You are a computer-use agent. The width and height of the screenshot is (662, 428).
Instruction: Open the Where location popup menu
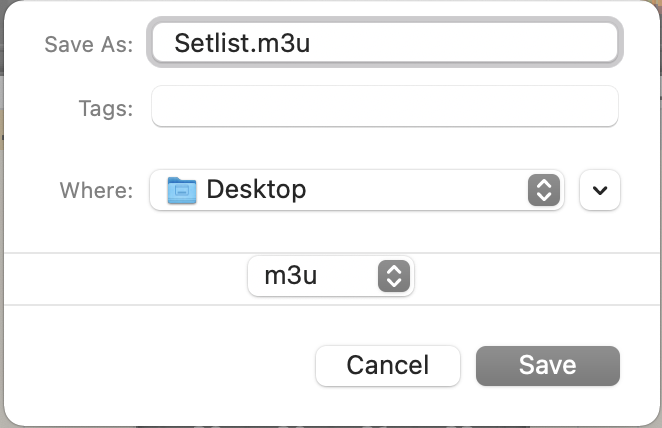tap(356, 189)
